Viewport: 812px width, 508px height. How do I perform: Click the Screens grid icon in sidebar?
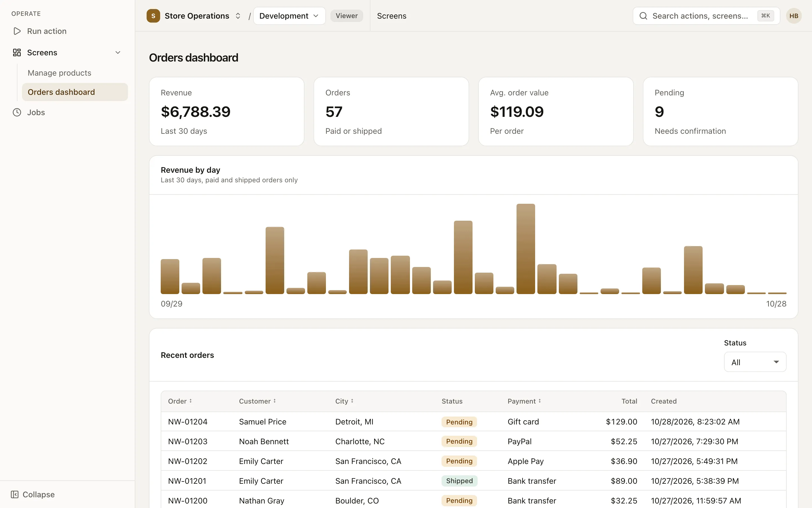coord(17,52)
